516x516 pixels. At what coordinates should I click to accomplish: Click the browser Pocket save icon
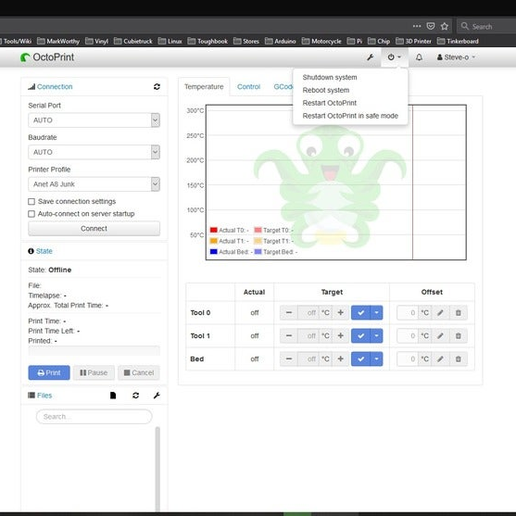431,26
